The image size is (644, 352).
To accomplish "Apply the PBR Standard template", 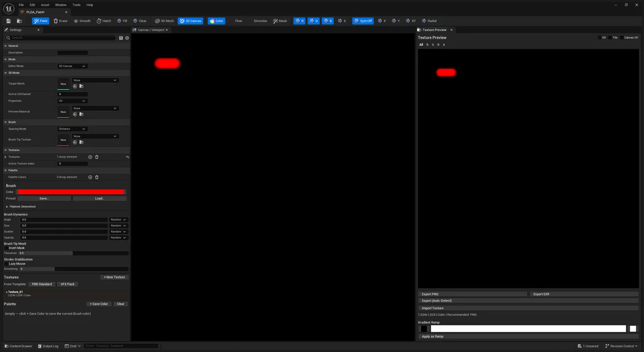I will coord(42,284).
